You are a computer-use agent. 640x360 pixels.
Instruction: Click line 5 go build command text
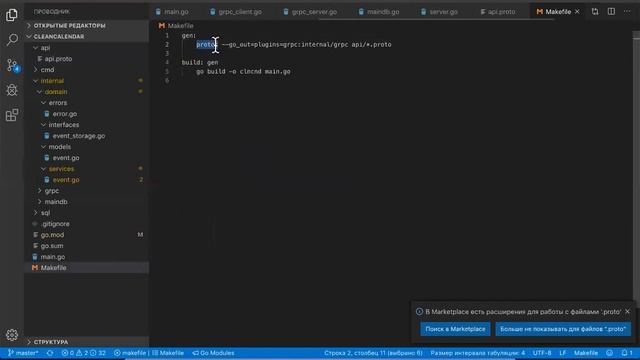coord(243,71)
